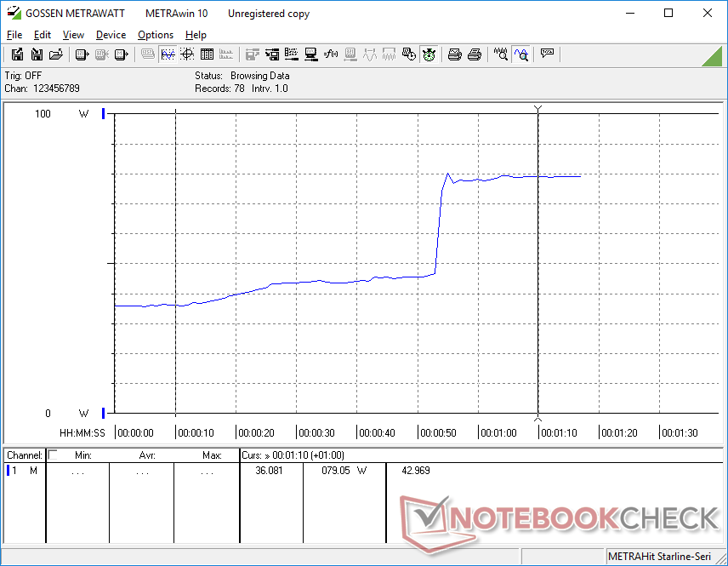
Task: Click the monitor display settings icon
Action: (x=310, y=54)
